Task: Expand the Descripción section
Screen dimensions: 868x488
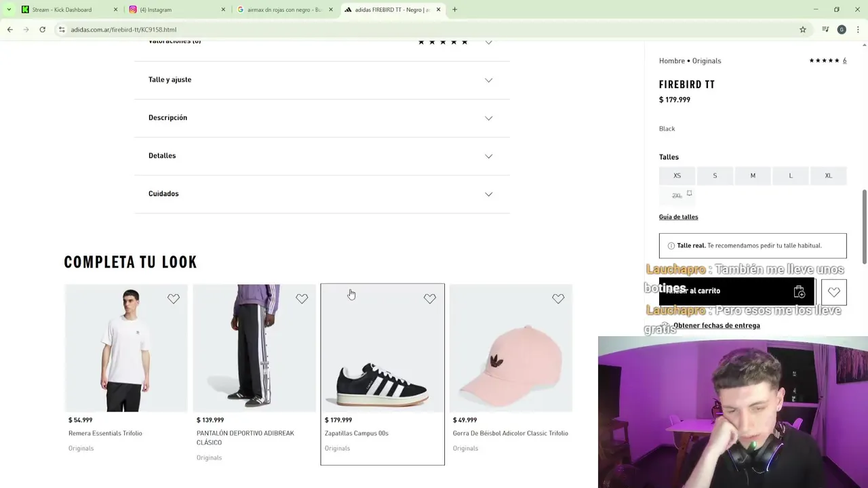Action: tap(322, 118)
